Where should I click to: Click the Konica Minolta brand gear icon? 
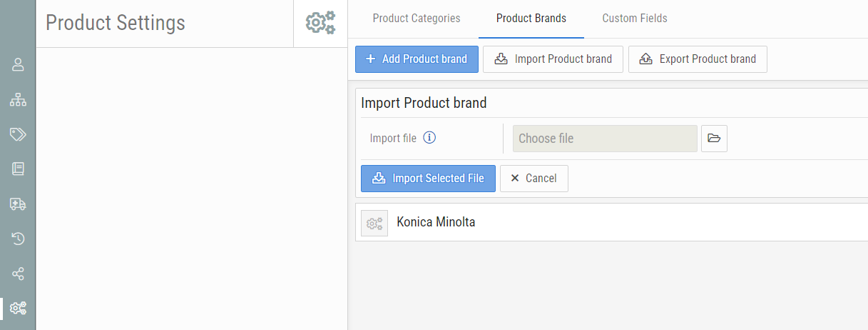(374, 223)
